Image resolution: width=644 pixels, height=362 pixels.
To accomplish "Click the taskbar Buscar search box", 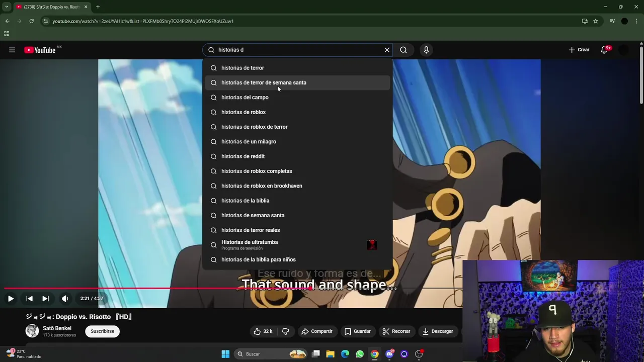I will tap(271, 354).
